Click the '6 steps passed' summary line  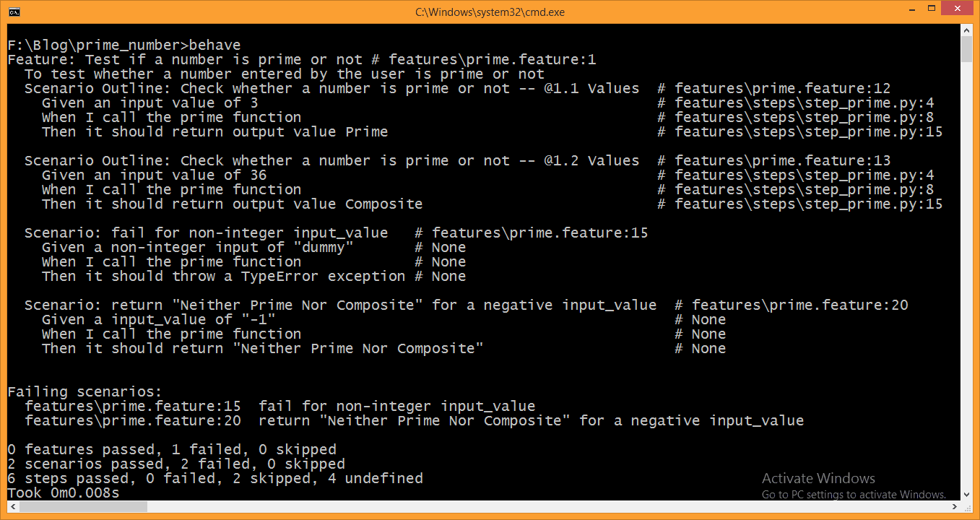[x=215, y=478]
